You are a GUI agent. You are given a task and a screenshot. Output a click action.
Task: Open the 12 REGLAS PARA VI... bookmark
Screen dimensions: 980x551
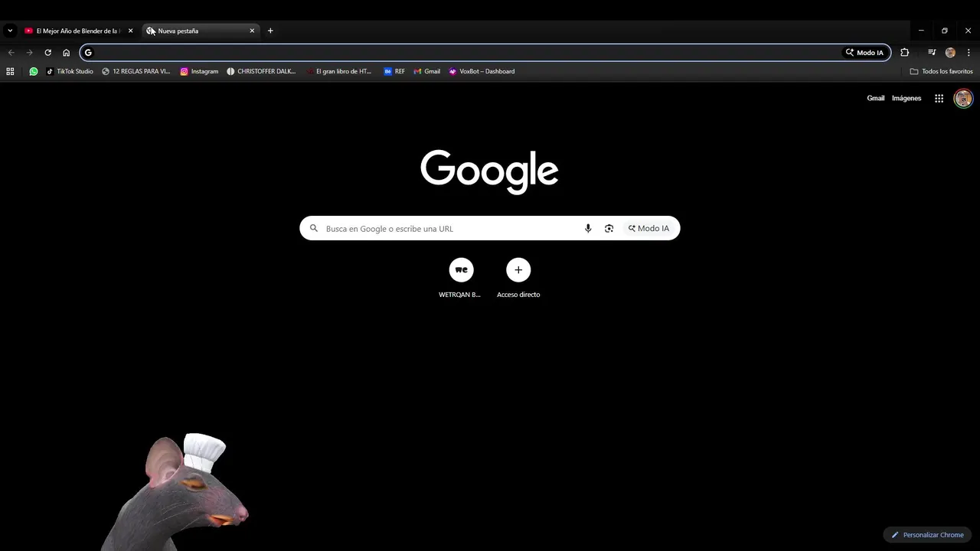(x=136, y=71)
